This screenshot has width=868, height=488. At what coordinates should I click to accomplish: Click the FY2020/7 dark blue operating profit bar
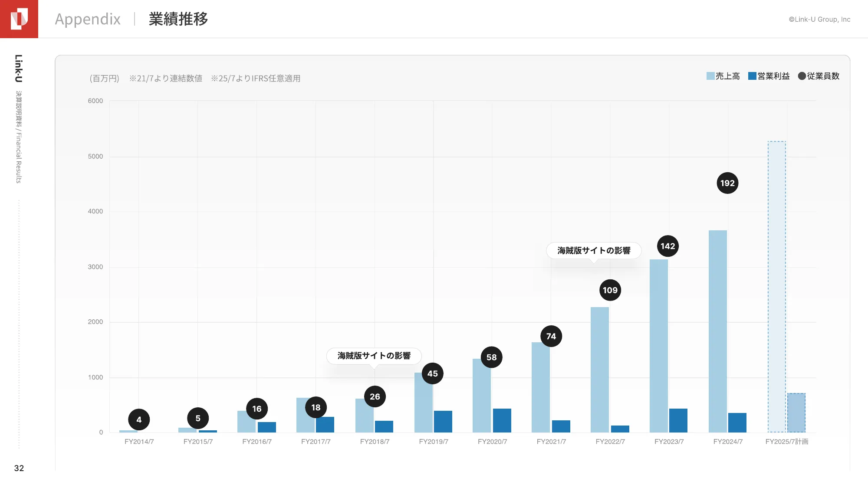click(x=502, y=420)
